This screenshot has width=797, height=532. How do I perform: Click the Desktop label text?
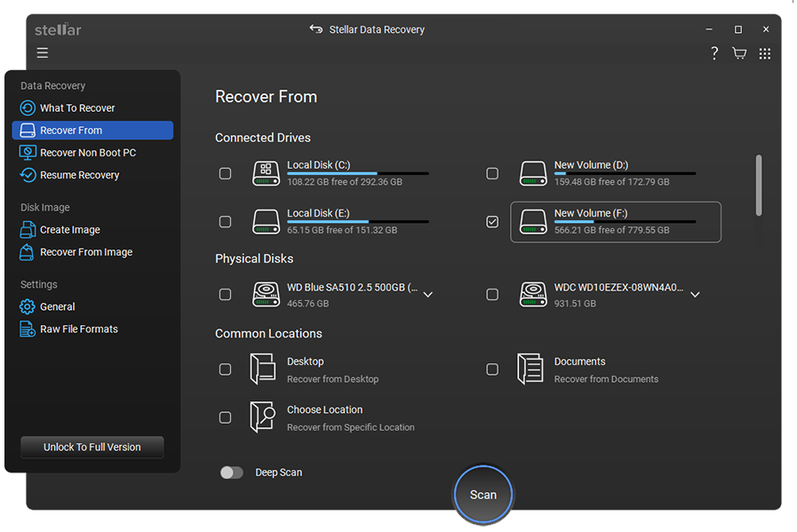(305, 361)
